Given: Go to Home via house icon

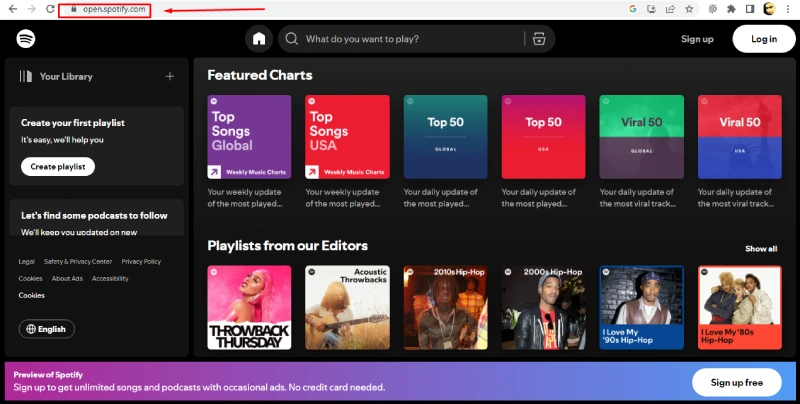Looking at the screenshot, I should tap(259, 39).
